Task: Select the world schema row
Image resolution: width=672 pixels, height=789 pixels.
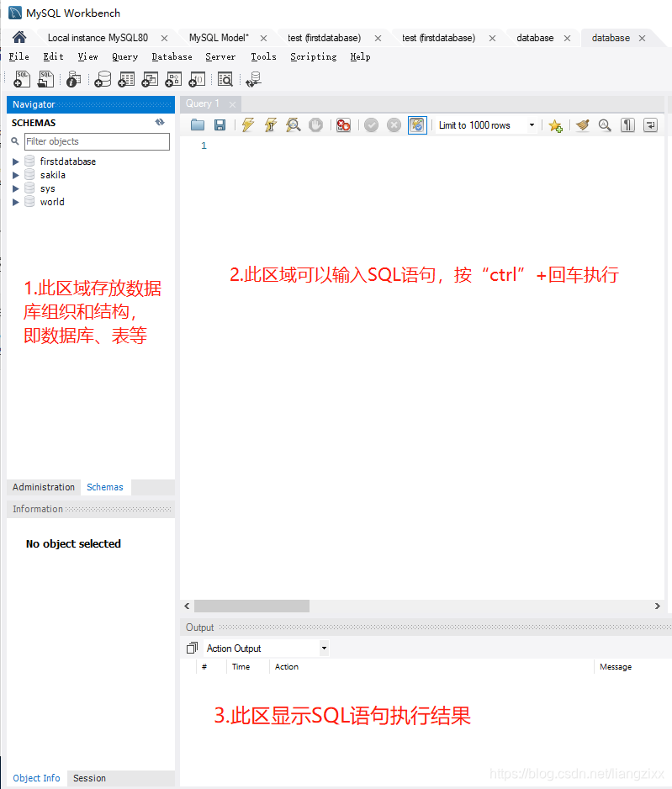Action: click(52, 202)
